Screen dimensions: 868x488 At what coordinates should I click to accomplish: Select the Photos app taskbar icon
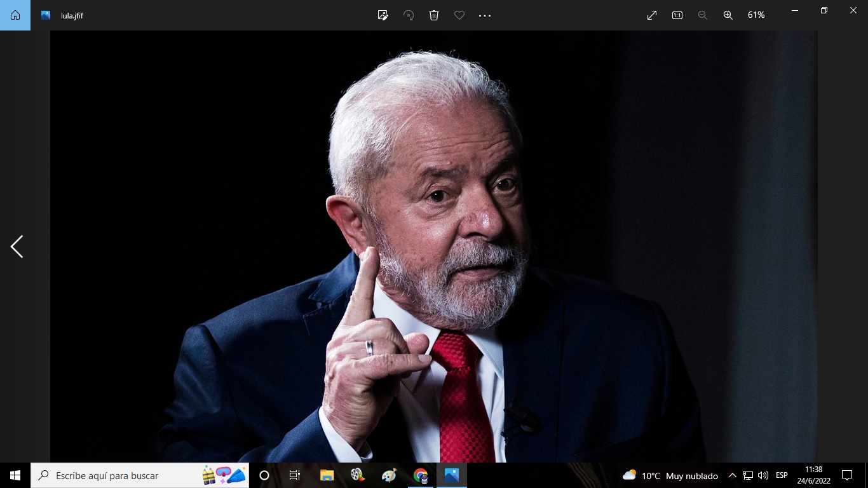click(452, 475)
